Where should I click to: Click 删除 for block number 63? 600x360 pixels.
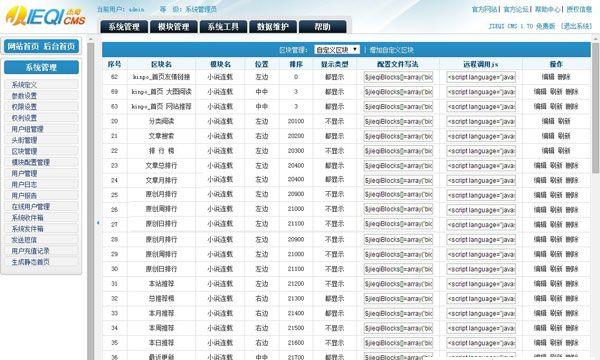pos(572,106)
